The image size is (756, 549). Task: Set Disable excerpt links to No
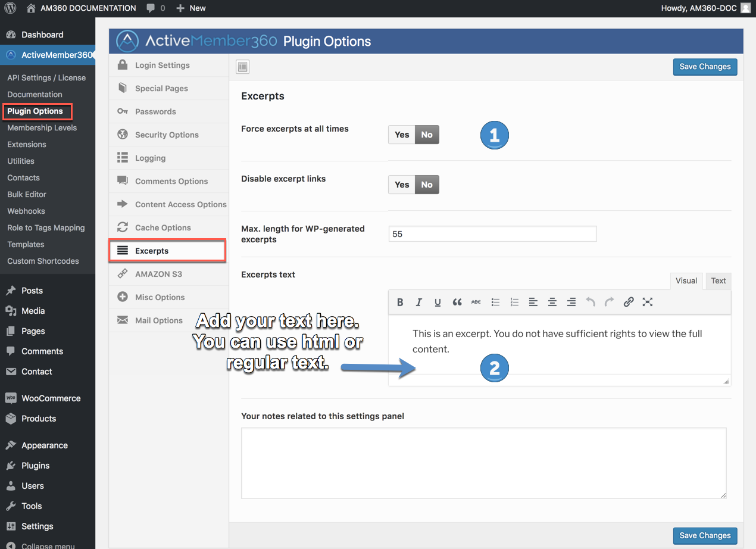(427, 185)
